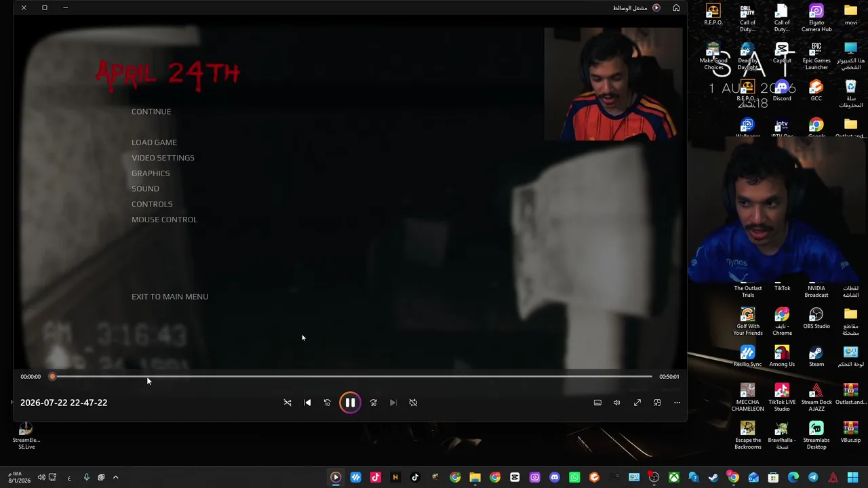
Task: Open File Explorer from the taskbar
Action: click(x=475, y=477)
